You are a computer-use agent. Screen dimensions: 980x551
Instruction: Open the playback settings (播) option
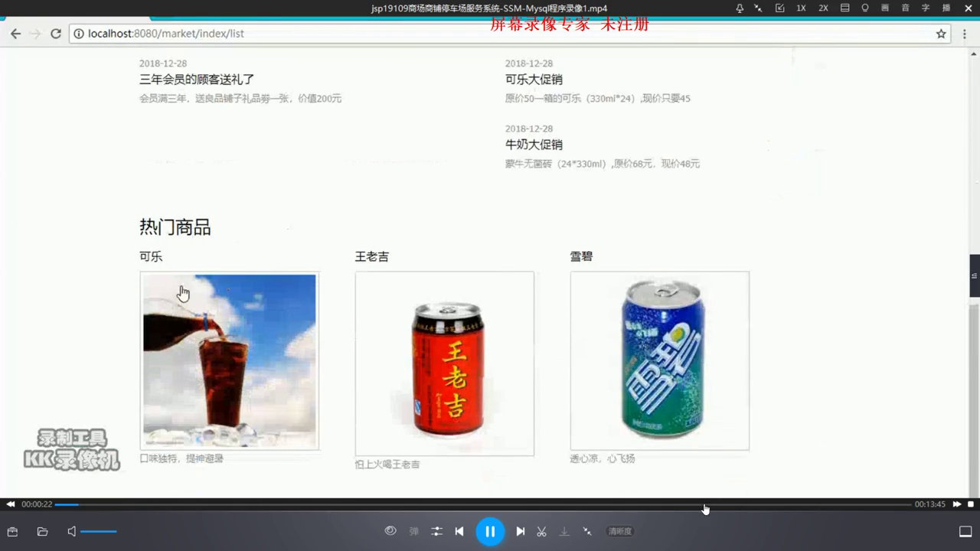(x=946, y=8)
